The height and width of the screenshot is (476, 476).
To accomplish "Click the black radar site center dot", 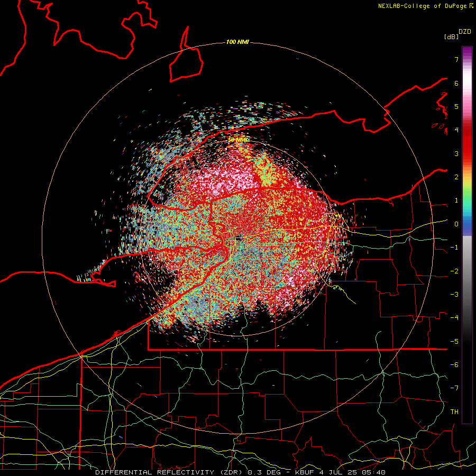I will (239, 239).
